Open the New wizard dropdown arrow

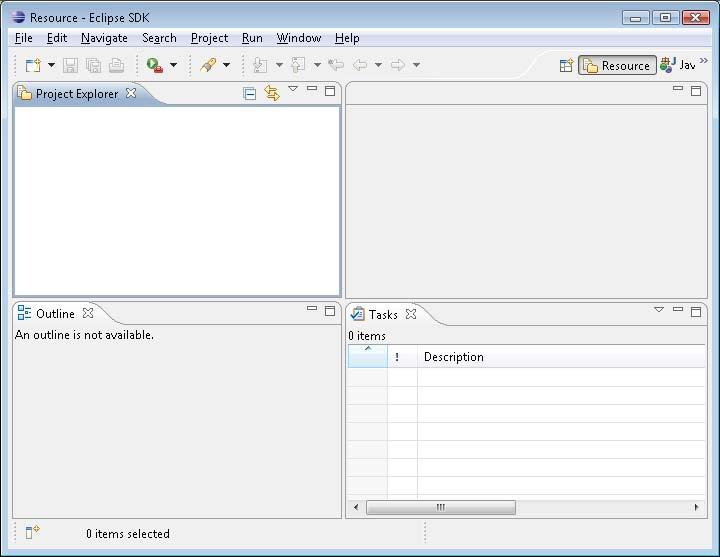(51, 65)
